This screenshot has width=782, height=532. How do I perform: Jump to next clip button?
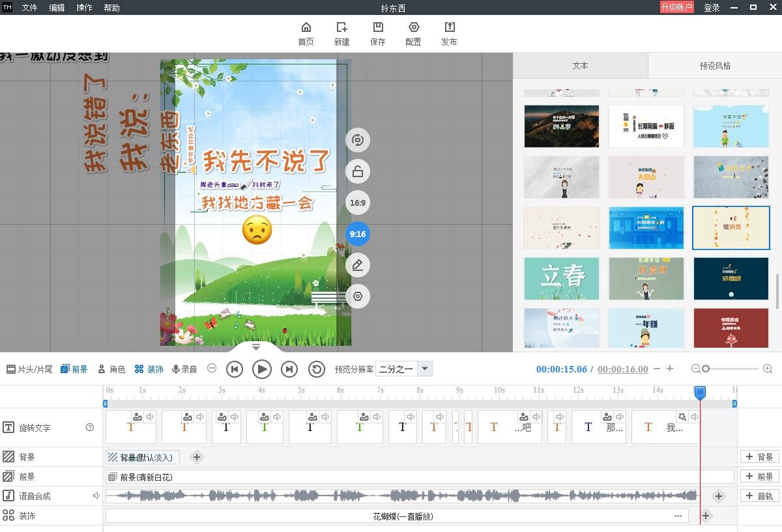[x=289, y=369]
